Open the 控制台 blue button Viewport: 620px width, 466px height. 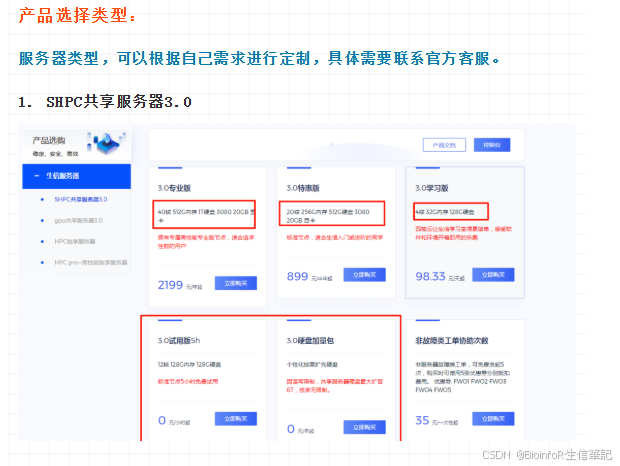[492, 145]
